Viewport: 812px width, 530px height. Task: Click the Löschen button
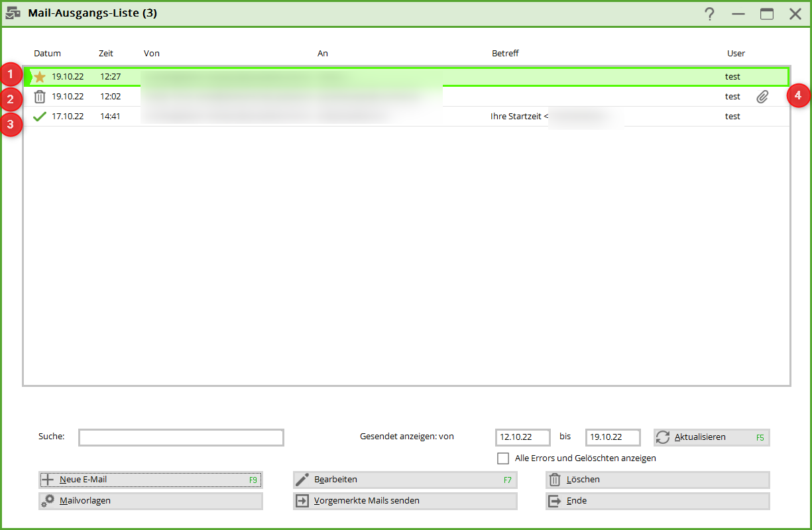point(658,480)
